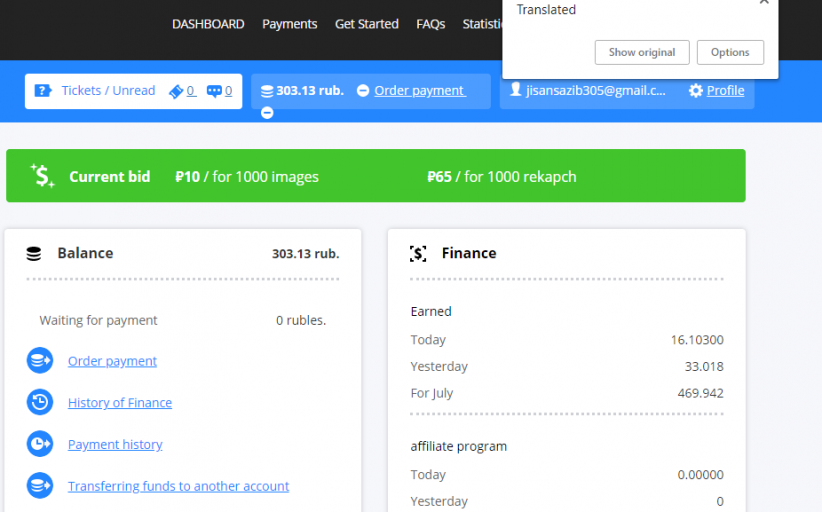Click the History of Finance clock icon
The image size is (822, 512).
40,402
